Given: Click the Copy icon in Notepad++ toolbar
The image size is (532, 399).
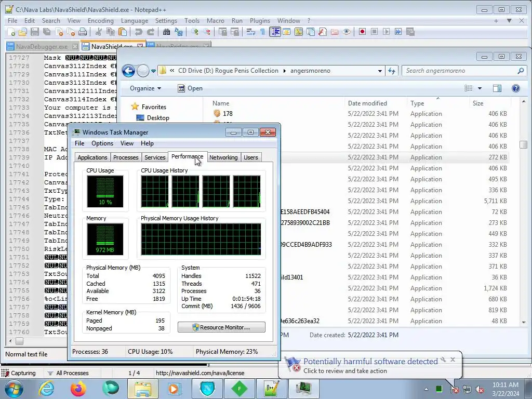Looking at the screenshot, I should pyautogui.click(x=110, y=32).
